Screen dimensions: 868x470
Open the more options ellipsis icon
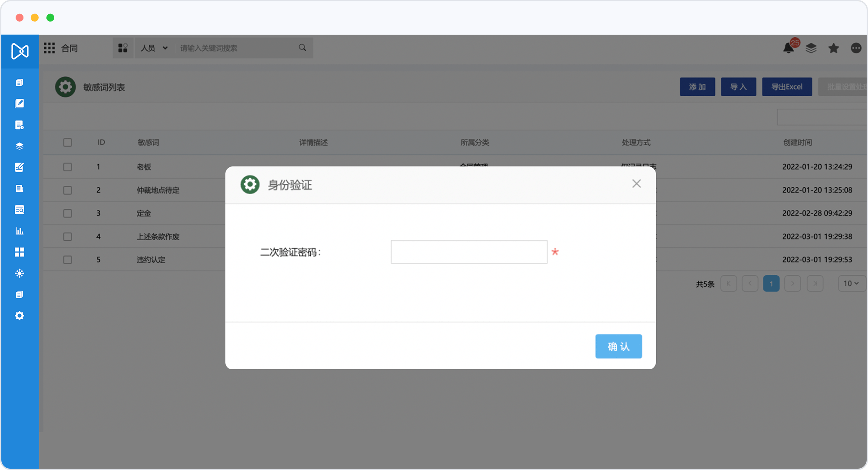click(x=856, y=48)
